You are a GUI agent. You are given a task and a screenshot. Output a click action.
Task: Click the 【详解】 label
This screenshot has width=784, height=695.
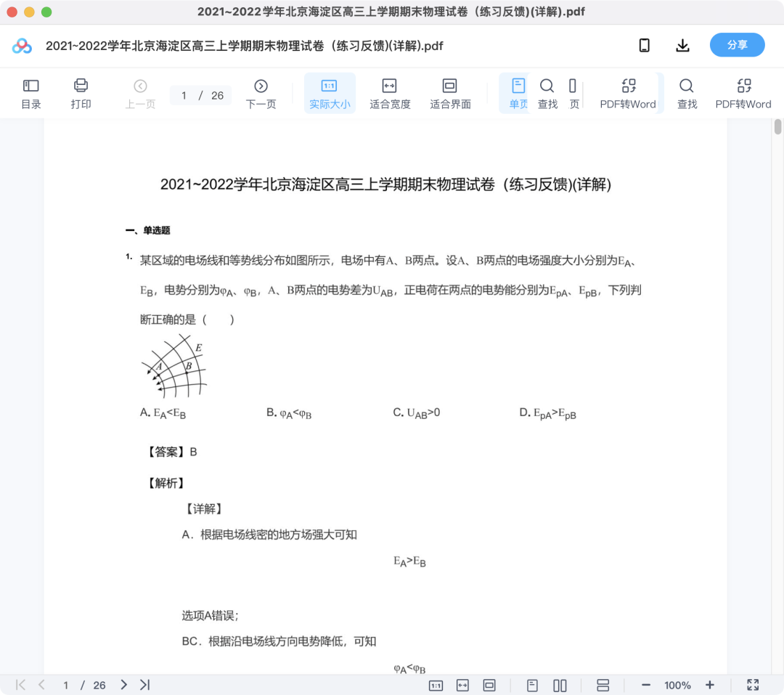tap(203, 509)
